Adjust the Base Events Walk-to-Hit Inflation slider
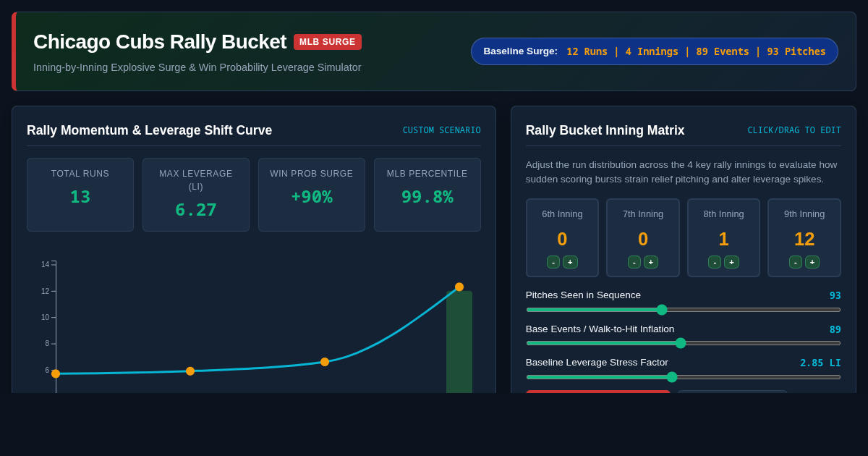The height and width of the screenshot is (456, 868). coord(684,343)
